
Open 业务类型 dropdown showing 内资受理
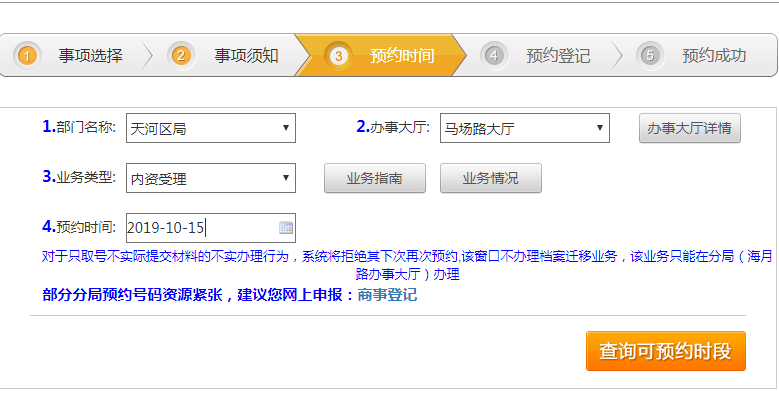tap(211, 178)
